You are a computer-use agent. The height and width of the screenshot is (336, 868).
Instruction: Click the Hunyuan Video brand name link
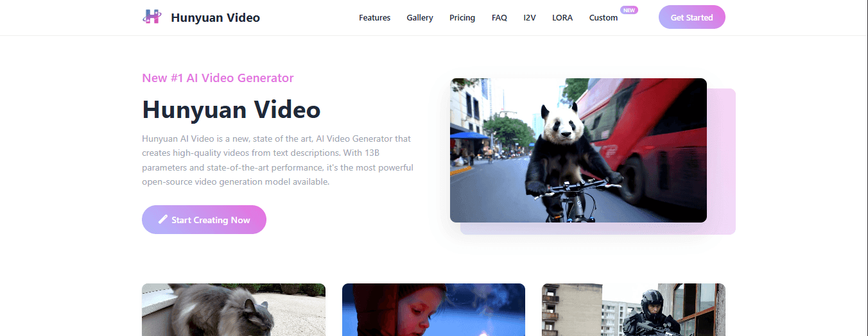point(215,17)
